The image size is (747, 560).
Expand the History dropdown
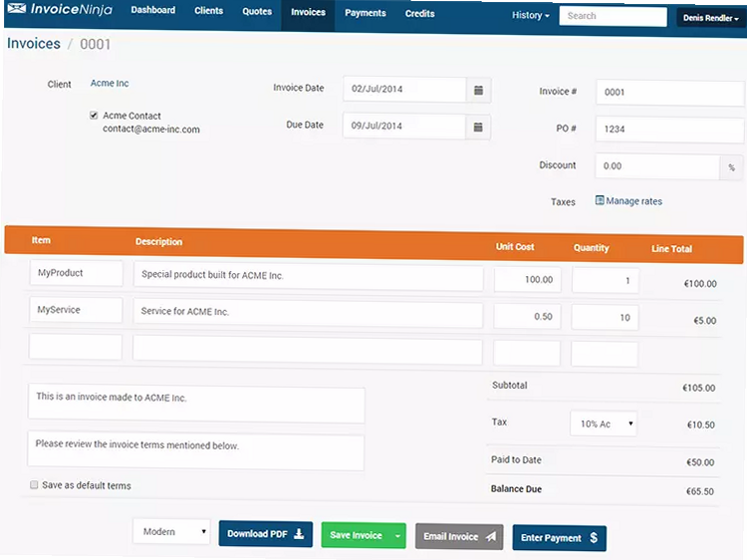point(530,15)
